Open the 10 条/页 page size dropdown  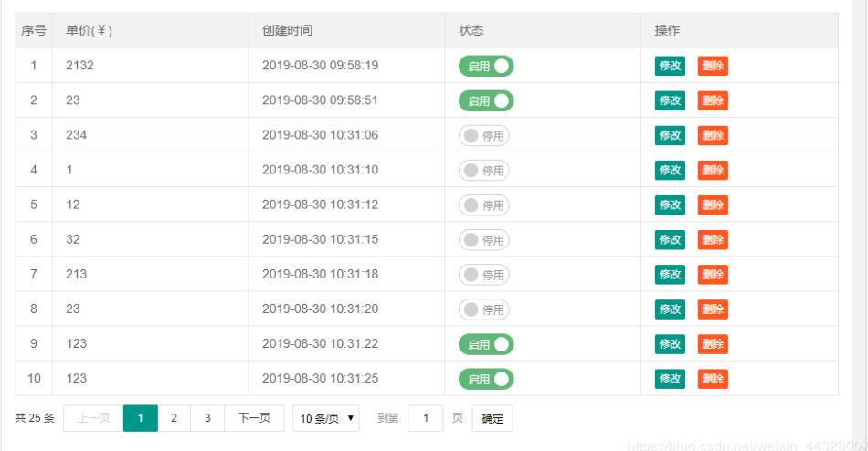coord(326,418)
